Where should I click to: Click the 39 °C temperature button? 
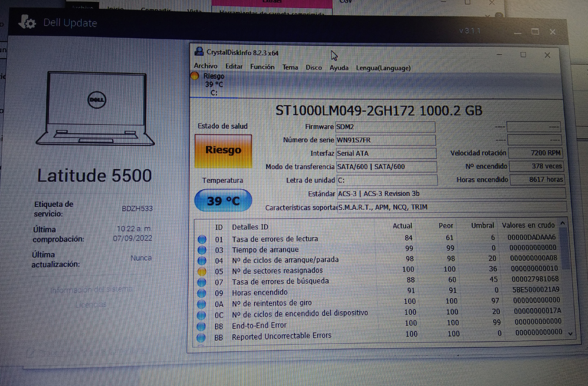coord(223,200)
